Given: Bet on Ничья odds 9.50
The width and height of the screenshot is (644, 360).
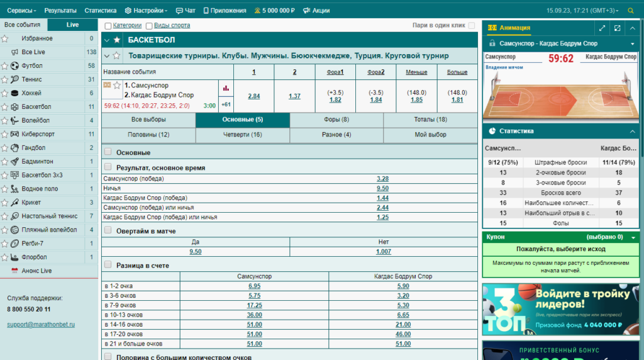Looking at the screenshot, I should coord(382,188).
